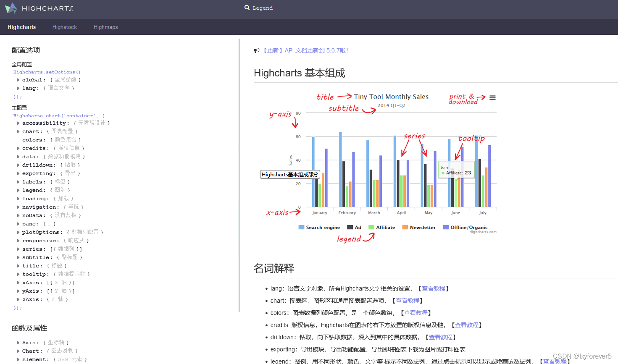This screenshot has height=364, width=618.
Task: Open 查看教程 link for credits
Action: pyautogui.click(x=467, y=325)
